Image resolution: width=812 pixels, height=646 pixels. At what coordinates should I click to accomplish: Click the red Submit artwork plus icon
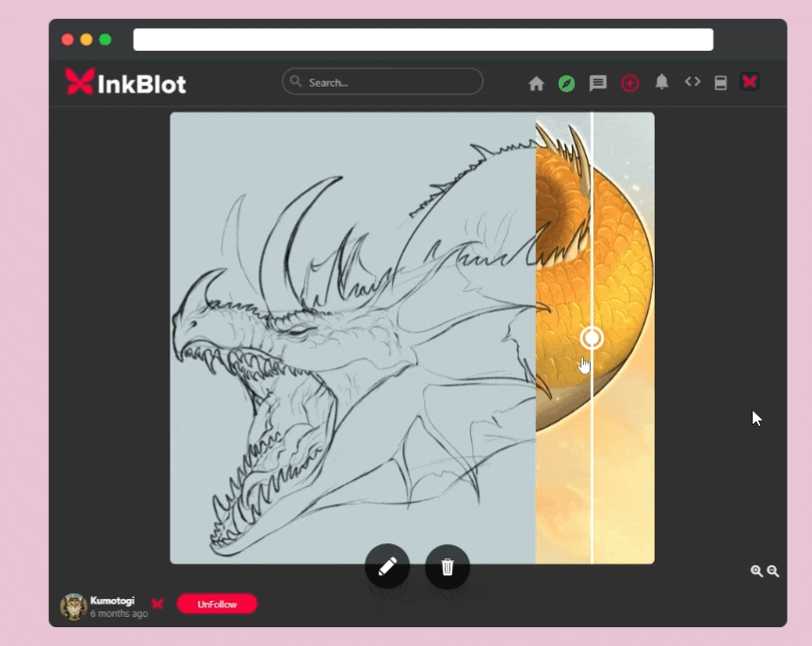[630, 83]
